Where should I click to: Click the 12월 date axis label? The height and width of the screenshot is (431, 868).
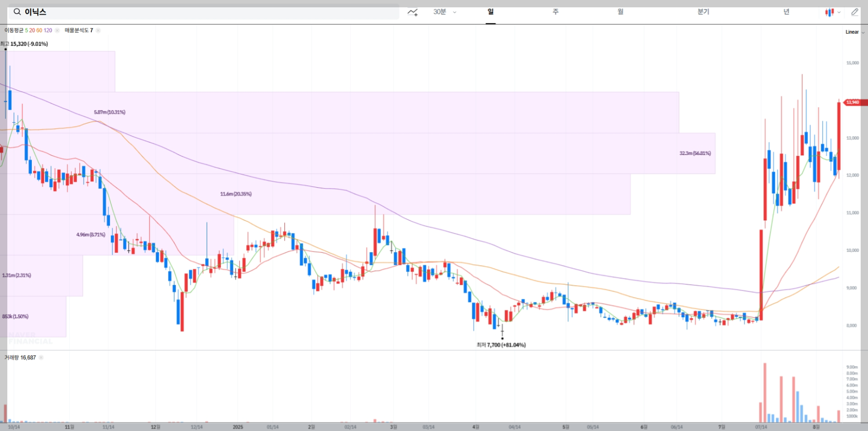point(155,427)
